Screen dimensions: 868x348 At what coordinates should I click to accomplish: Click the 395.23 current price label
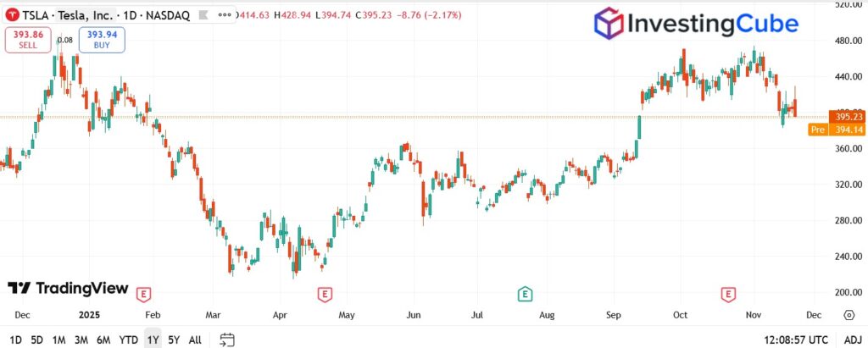coord(849,117)
